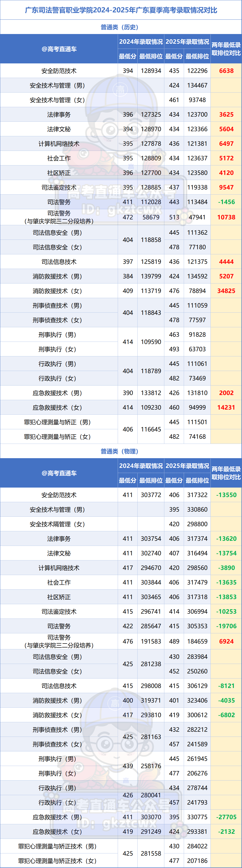Click the rank difference 6924
The height and width of the screenshot is (868, 242).
pyautogui.click(x=226, y=642)
